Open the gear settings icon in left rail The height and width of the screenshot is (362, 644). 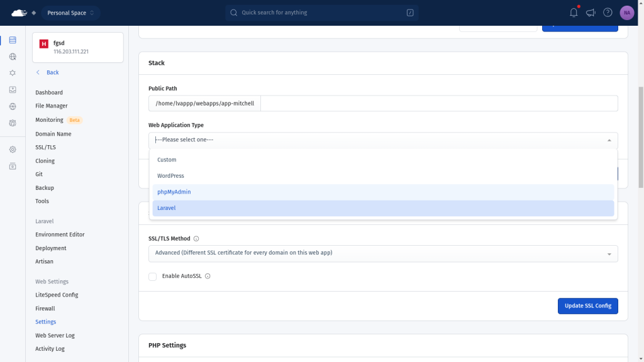(13, 150)
